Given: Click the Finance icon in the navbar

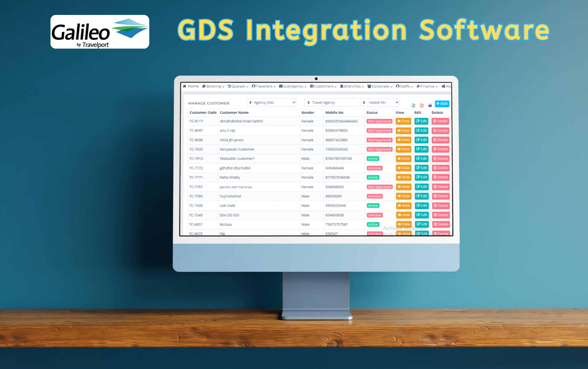Looking at the screenshot, I should click(x=418, y=86).
